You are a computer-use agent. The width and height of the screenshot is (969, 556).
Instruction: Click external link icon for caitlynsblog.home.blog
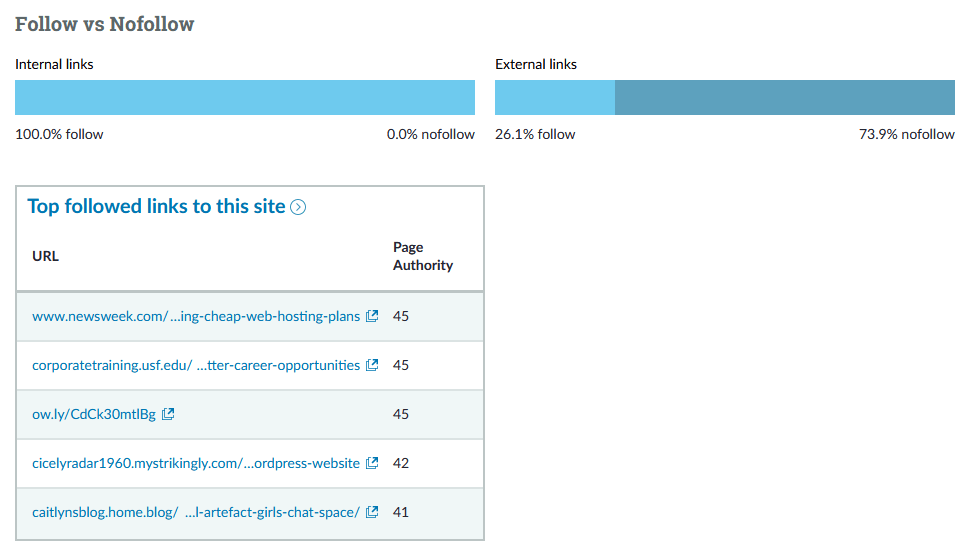(372, 512)
